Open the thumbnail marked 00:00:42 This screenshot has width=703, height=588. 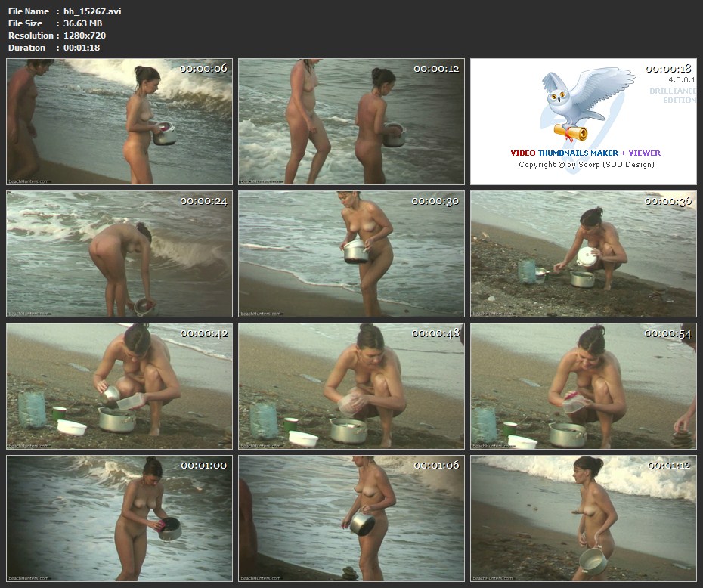pyautogui.click(x=119, y=386)
